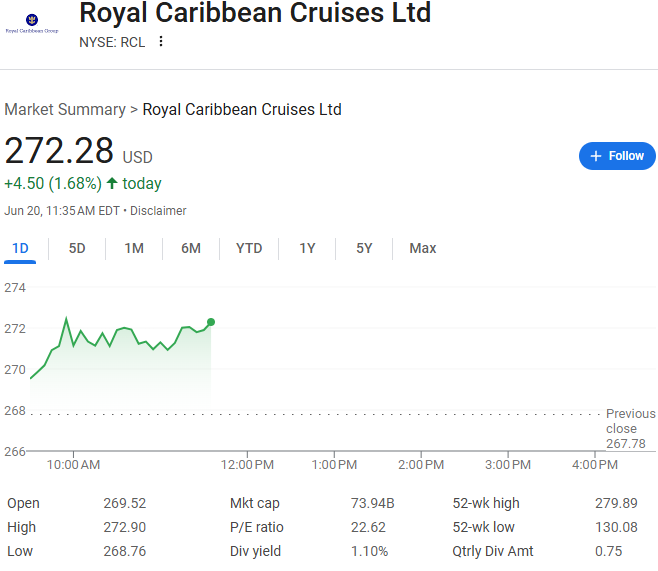Click the chart's morning peak near 10:00 AM
The image size is (658, 571).
point(66,319)
